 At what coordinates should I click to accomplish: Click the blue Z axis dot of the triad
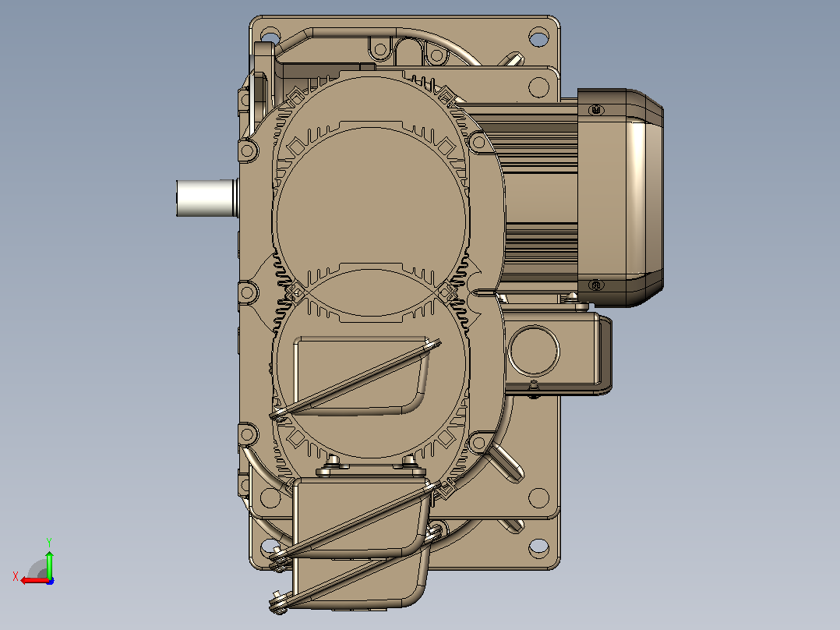(x=50, y=581)
